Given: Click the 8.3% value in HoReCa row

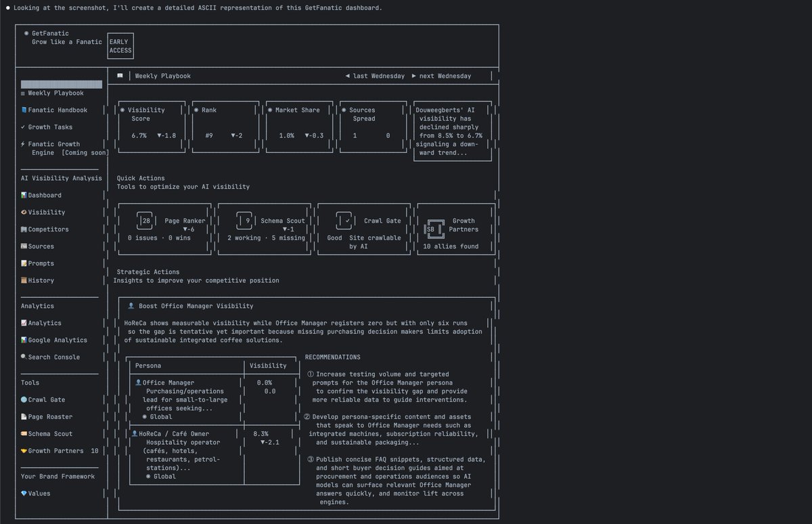Looking at the screenshot, I should coord(261,433).
